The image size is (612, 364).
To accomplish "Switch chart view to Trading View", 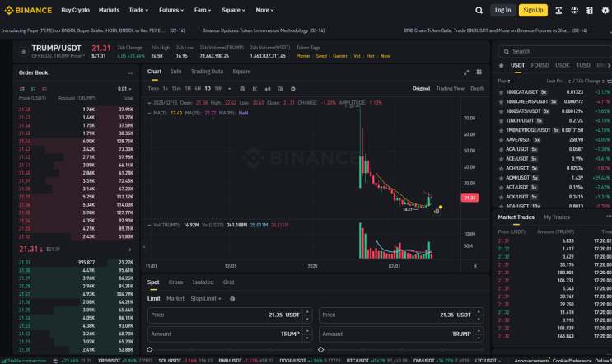I will click(x=450, y=89).
